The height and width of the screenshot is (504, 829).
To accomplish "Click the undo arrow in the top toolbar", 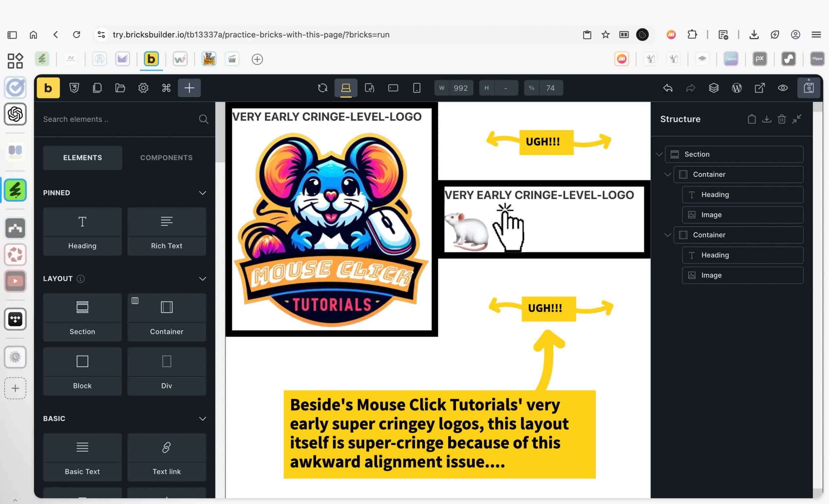I will coord(668,88).
